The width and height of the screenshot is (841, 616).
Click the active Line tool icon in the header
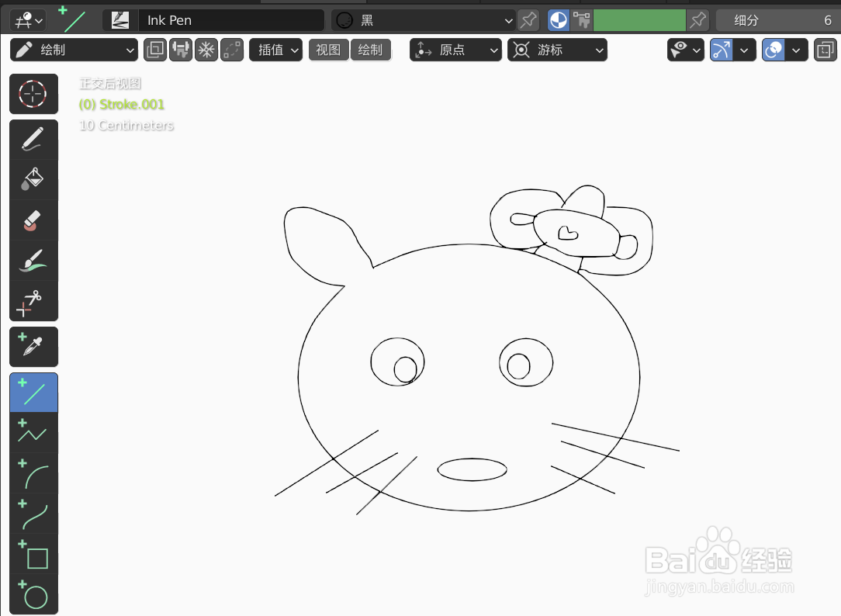tap(73, 20)
